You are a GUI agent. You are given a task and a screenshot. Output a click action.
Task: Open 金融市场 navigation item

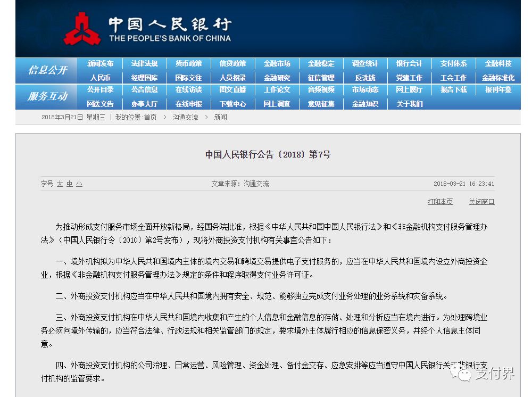[x=277, y=63]
